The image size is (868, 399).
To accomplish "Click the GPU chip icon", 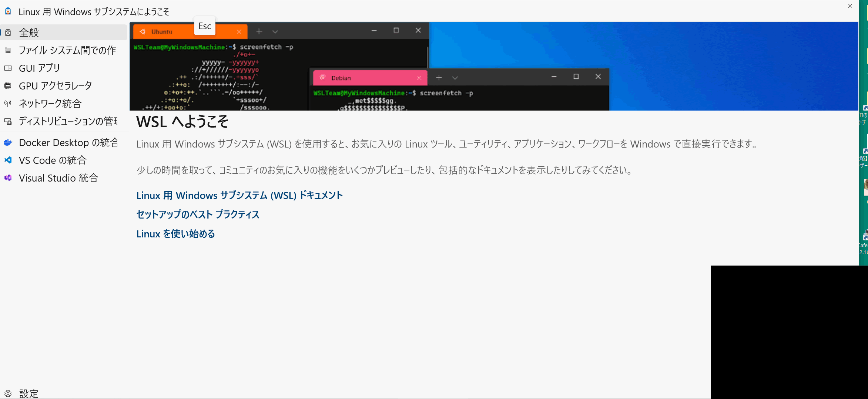I will (x=8, y=86).
